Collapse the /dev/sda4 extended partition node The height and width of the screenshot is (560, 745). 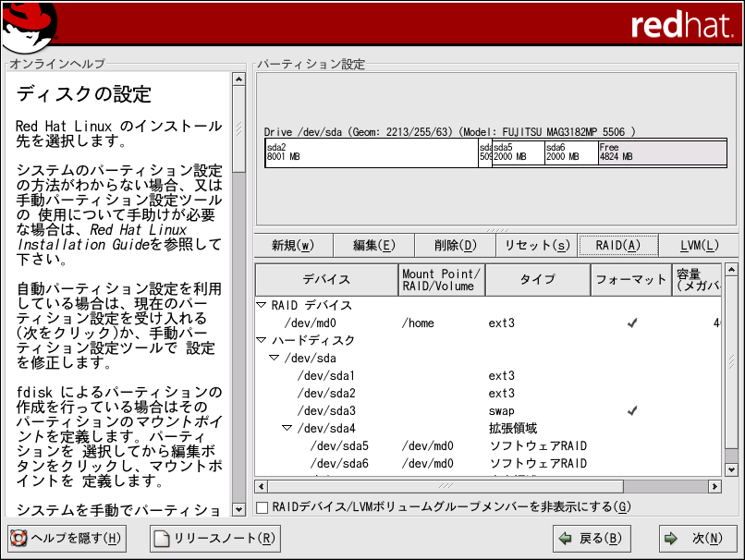[287, 428]
